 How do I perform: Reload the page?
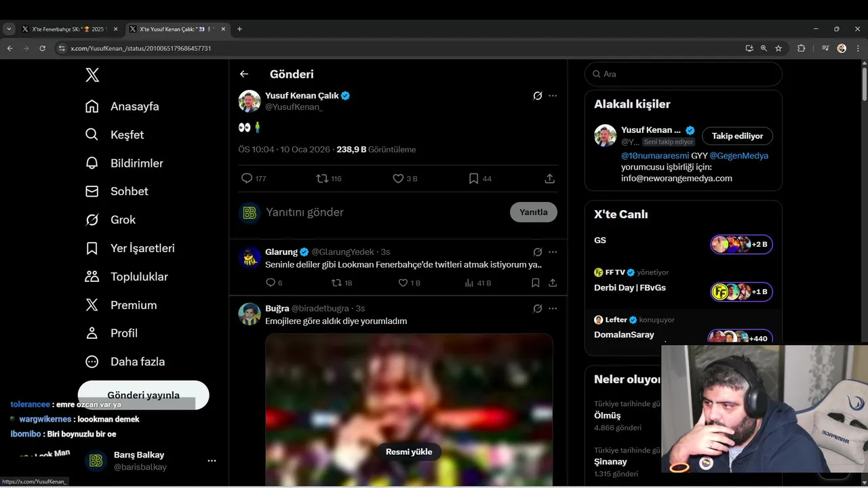[x=43, y=49]
